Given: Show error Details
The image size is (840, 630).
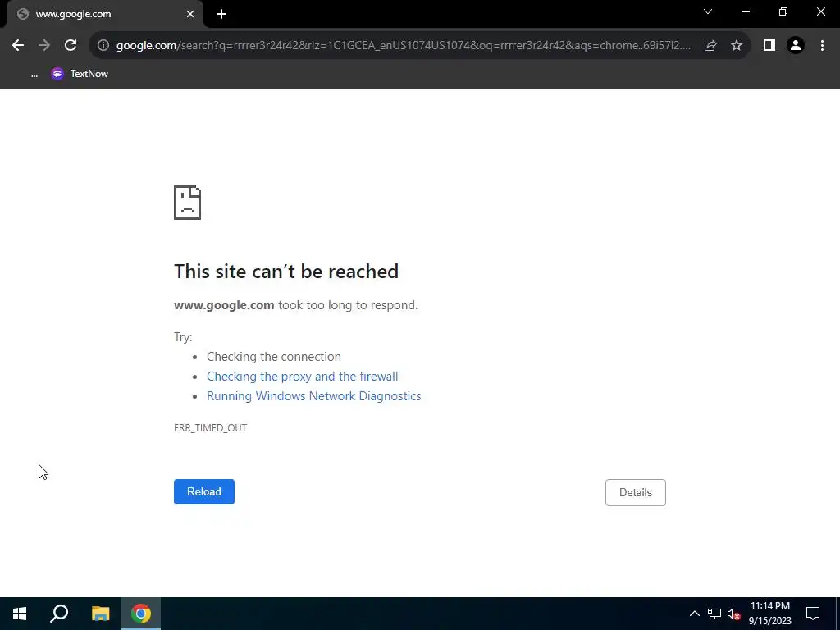Looking at the screenshot, I should (636, 492).
